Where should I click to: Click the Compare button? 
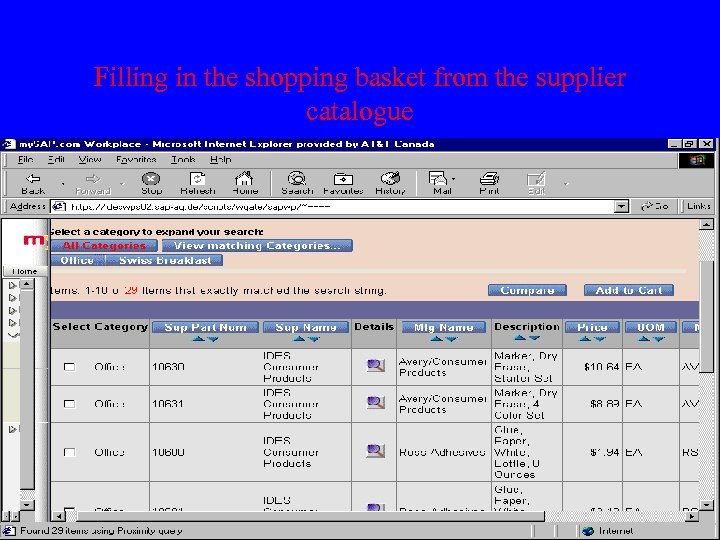coord(527,290)
